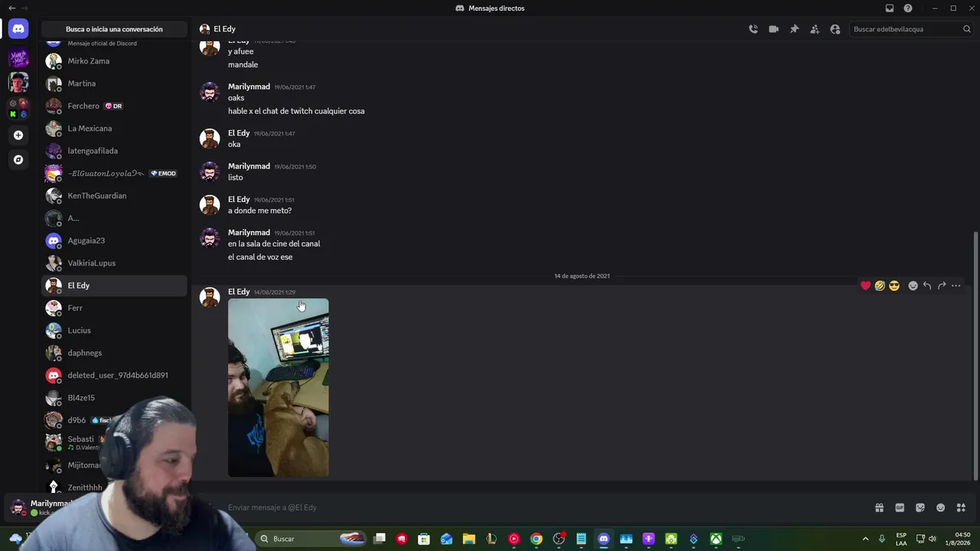Open Google Chrome from the taskbar

[537, 539]
